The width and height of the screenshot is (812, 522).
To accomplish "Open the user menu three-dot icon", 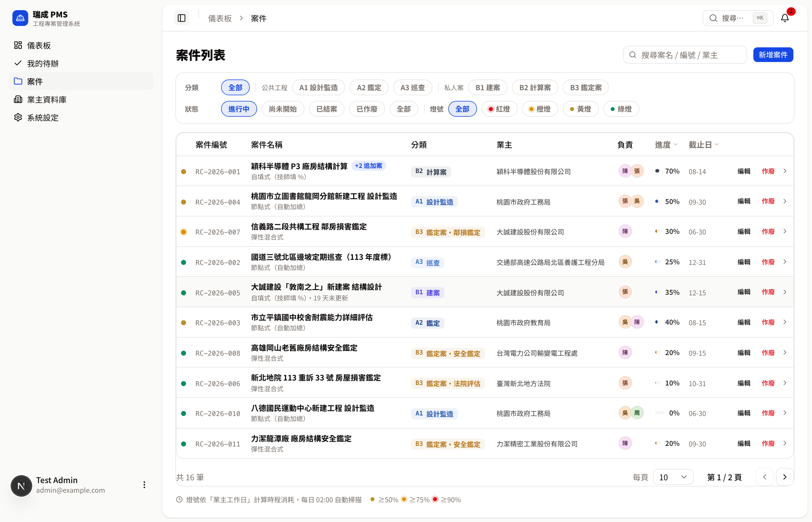I will click(144, 485).
